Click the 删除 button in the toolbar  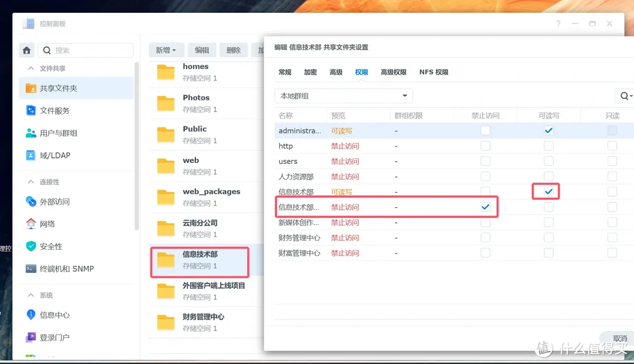point(233,50)
